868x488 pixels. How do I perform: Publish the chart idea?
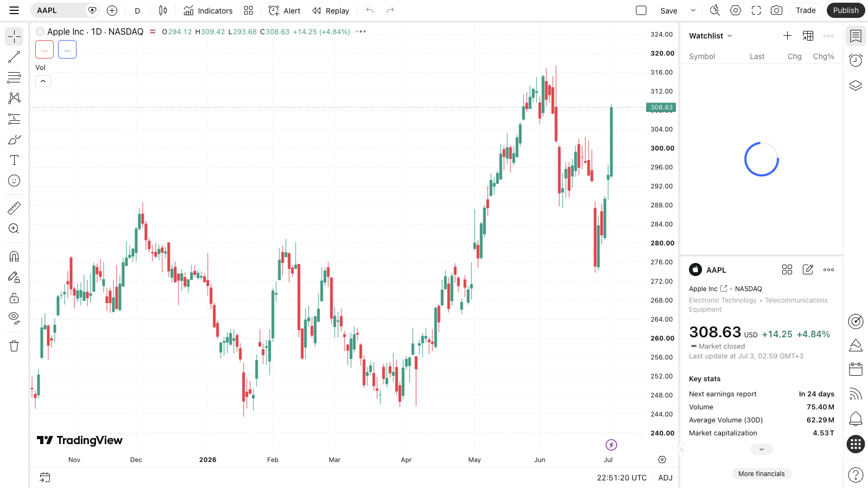click(846, 10)
